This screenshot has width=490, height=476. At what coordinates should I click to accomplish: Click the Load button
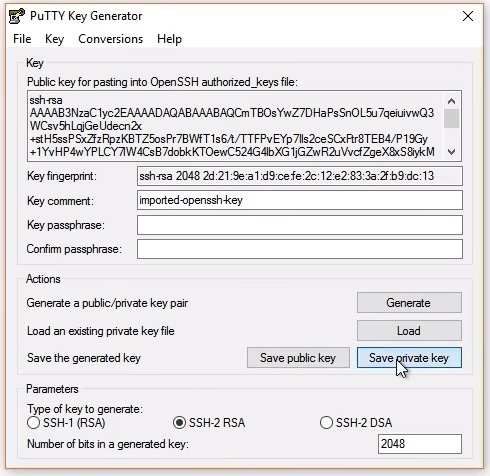pos(409,331)
